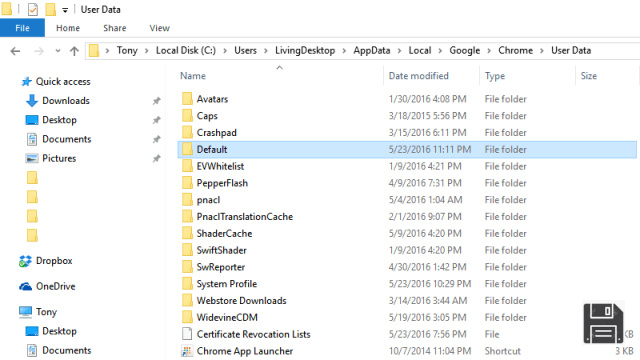
Task: Open pinned Documents under Quick access
Action: click(59, 139)
